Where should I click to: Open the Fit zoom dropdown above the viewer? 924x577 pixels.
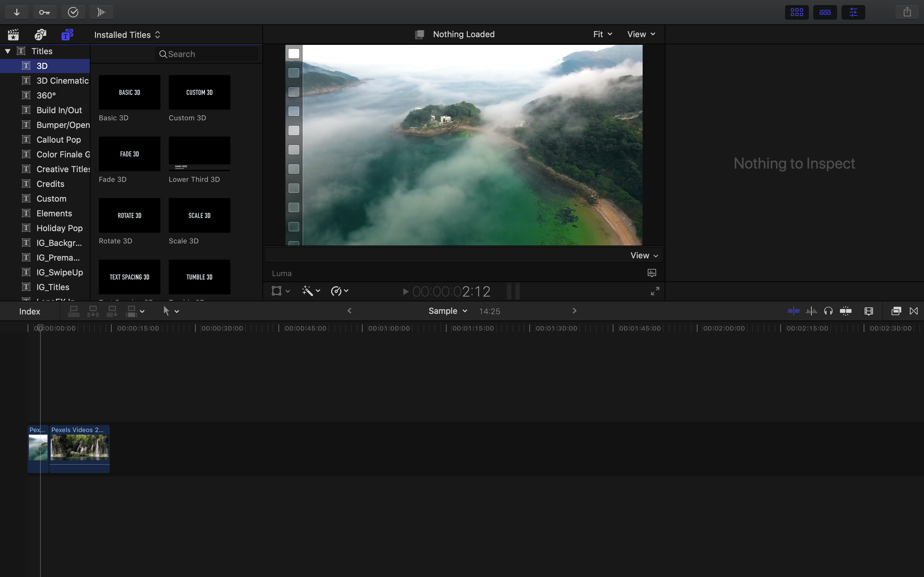point(602,34)
